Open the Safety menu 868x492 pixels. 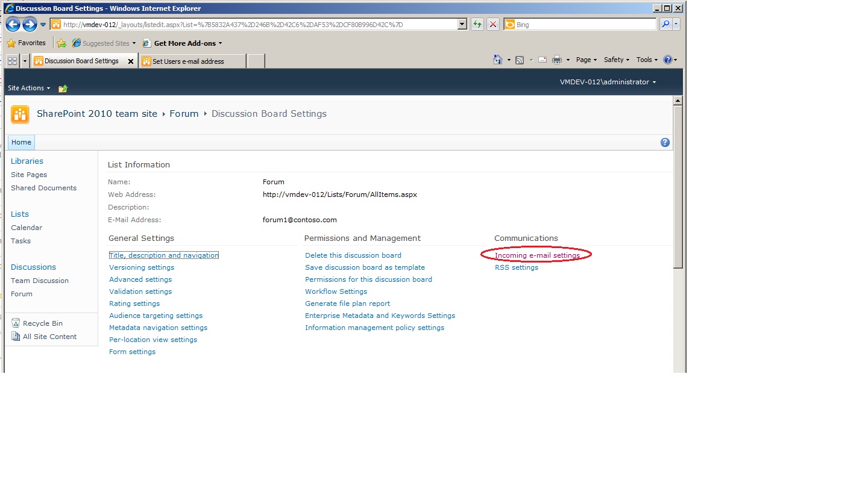[x=617, y=60]
